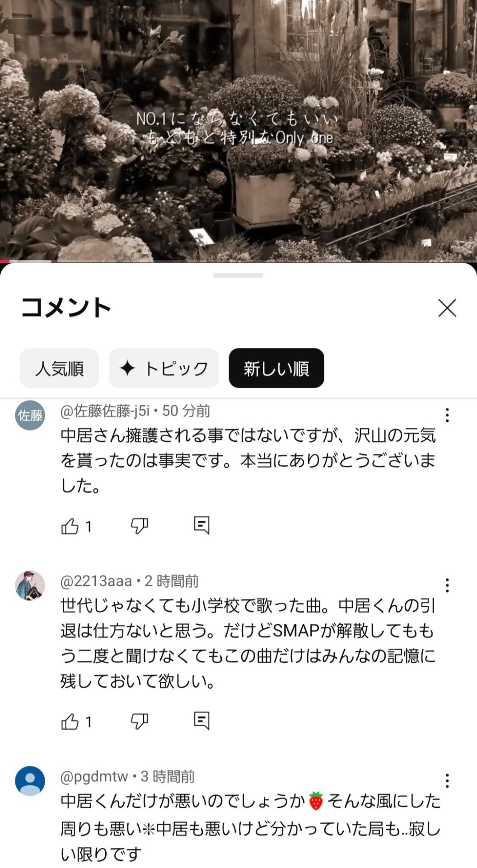Image resolution: width=477 pixels, height=868 pixels.
Task: Dislike the comment by @2213aaa
Action: pos(139,722)
